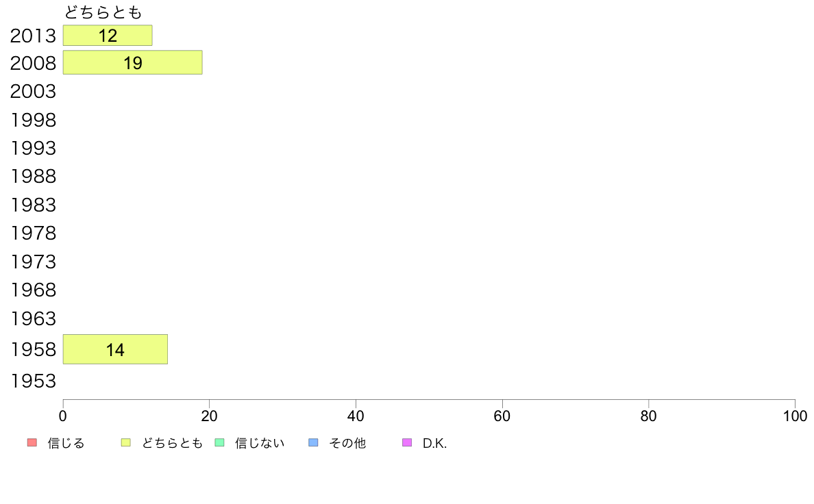
Task: Select the 1953 year label
Action: [x=33, y=381]
